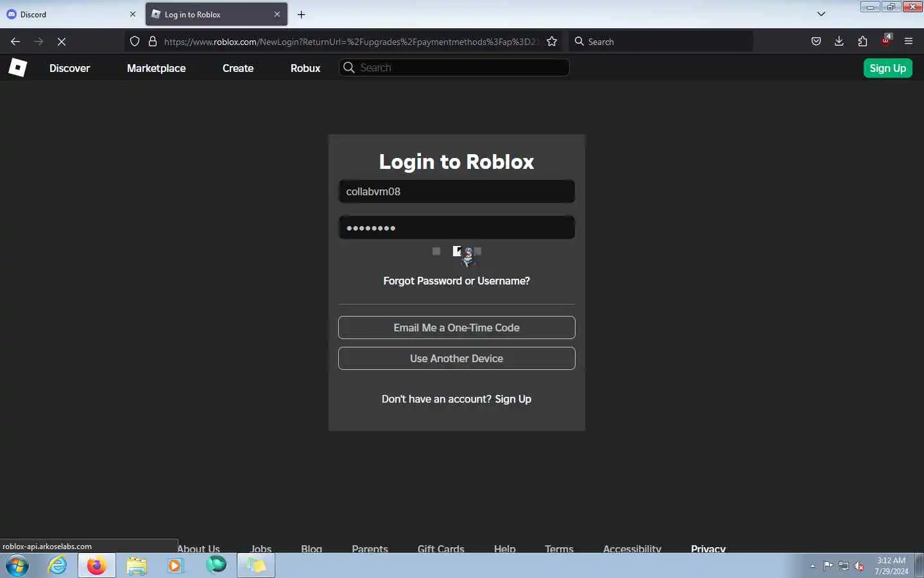924x578 pixels.
Task: Click the green Sign Up button
Action: click(888, 68)
